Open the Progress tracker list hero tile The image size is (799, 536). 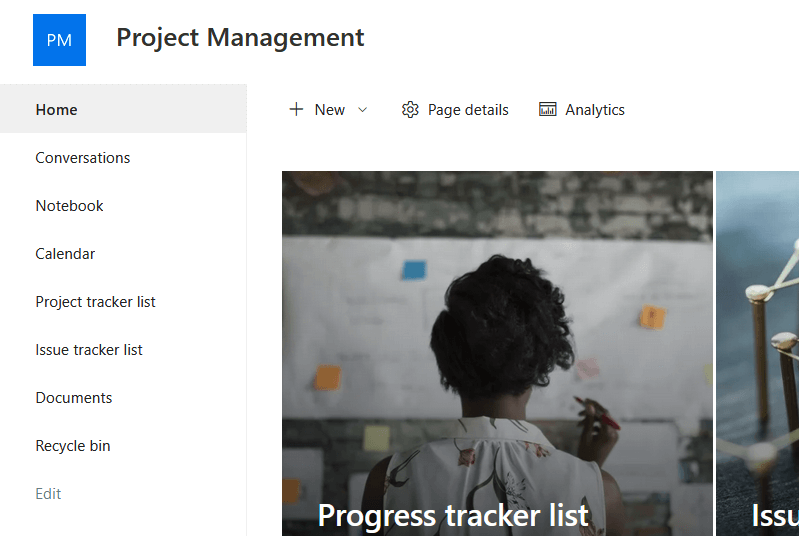tap(497, 354)
